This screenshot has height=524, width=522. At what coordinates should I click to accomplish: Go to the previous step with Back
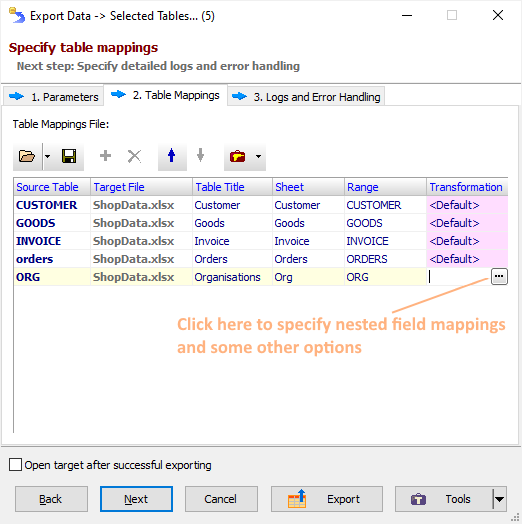tap(51, 499)
